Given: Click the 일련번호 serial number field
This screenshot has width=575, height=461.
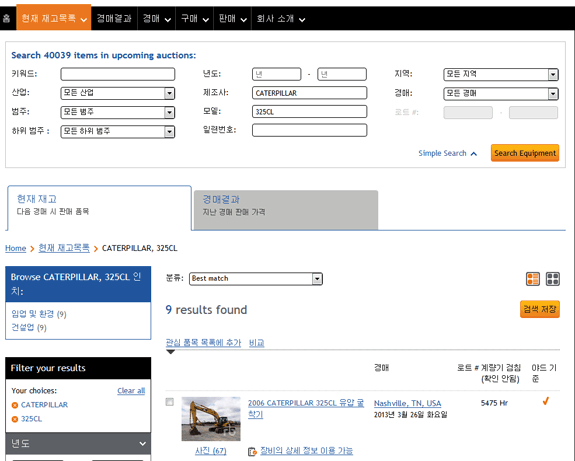Looking at the screenshot, I should (310, 130).
